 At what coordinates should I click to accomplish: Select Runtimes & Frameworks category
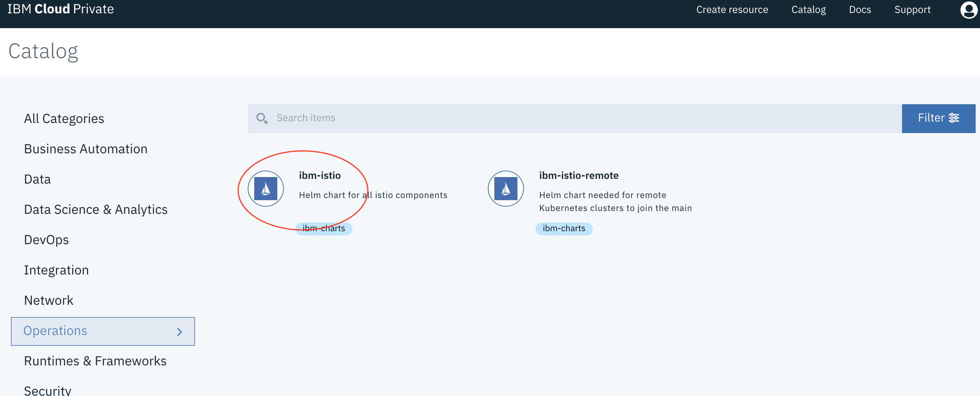coord(95,361)
